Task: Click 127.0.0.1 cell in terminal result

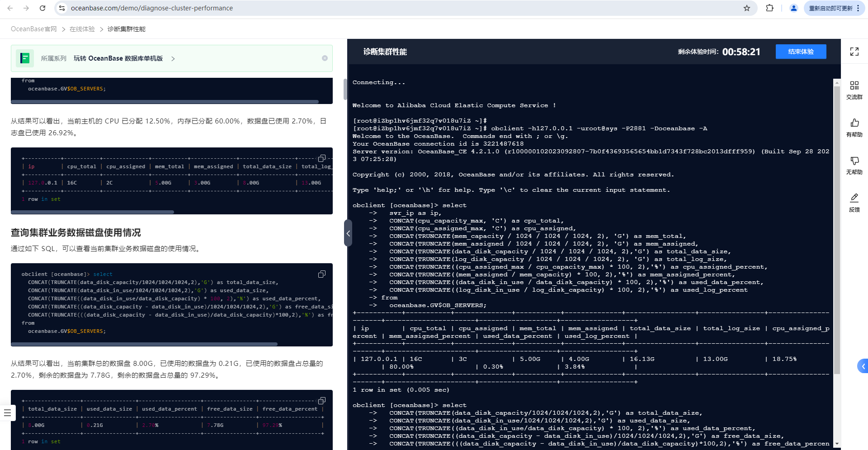Action: coord(379,359)
